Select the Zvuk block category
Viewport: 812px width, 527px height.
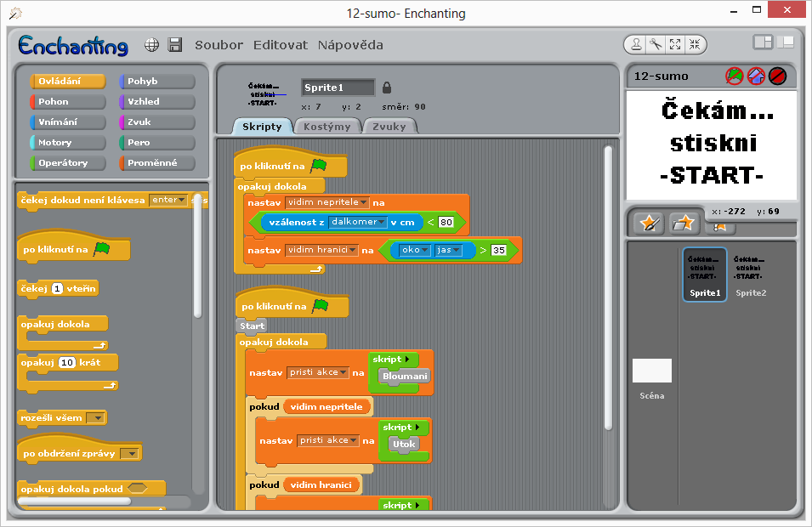pos(157,122)
